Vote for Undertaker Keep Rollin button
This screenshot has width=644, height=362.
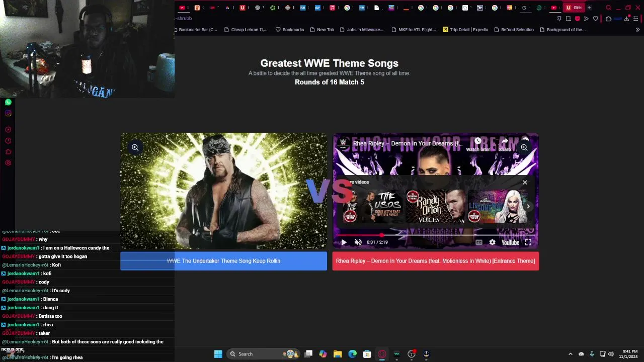223,261
